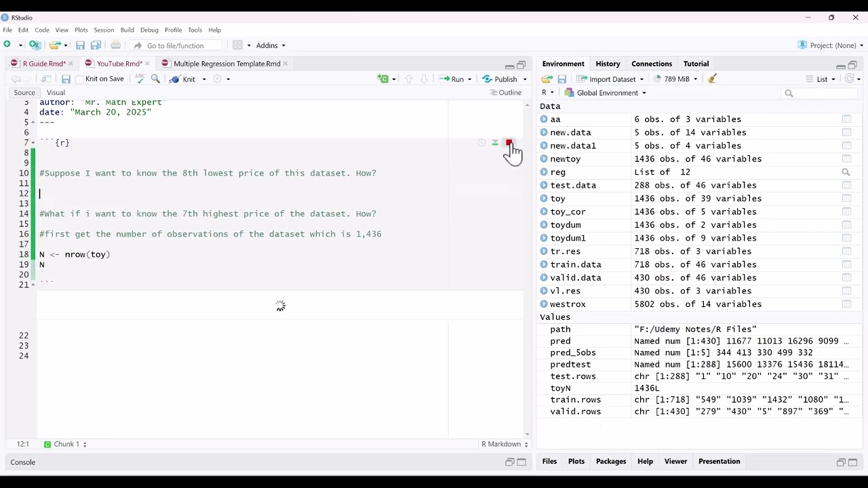This screenshot has height=488, width=868.
Task: Click the Create Project icon
Action: (35, 45)
